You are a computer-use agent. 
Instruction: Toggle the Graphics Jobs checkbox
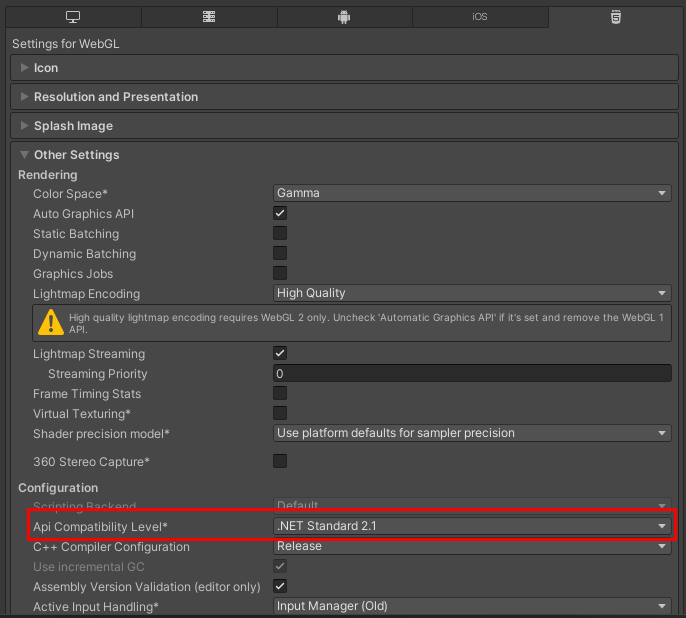[x=280, y=274]
